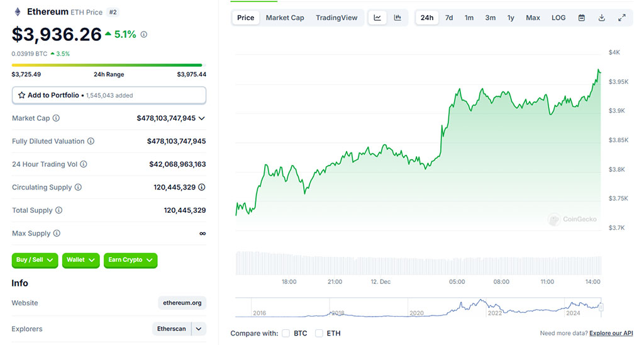This screenshot has height=345, width=644.
Task: Follow the Explore our API link
Action: pos(611,333)
